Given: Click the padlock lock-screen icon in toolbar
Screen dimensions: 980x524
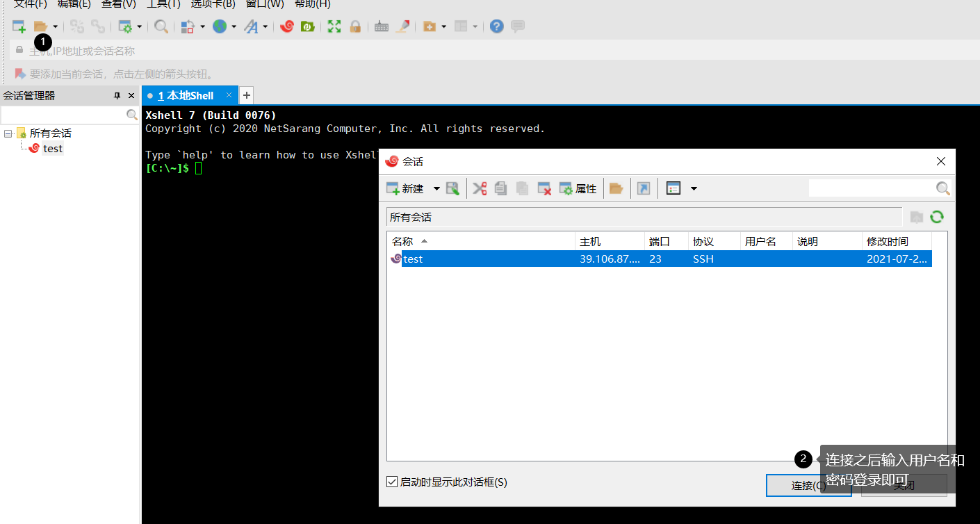Looking at the screenshot, I should (355, 26).
